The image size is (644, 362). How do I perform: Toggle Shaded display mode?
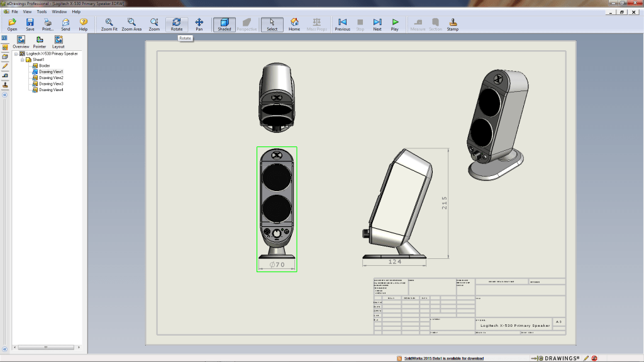[225, 25]
